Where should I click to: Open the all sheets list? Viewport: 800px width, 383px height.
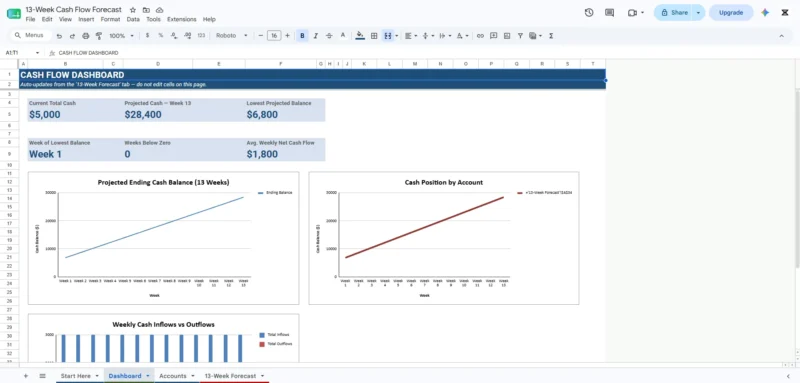coord(42,376)
